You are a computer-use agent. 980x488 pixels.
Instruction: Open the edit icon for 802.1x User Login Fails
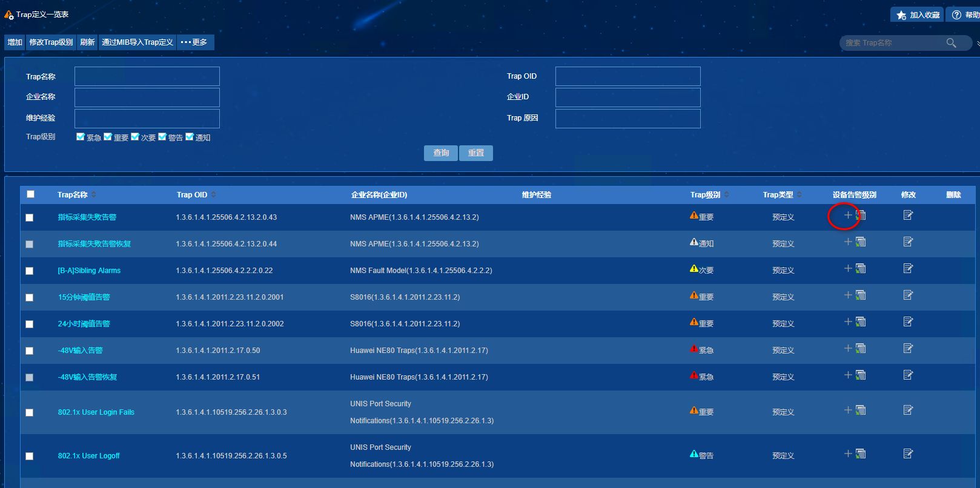coord(908,410)
